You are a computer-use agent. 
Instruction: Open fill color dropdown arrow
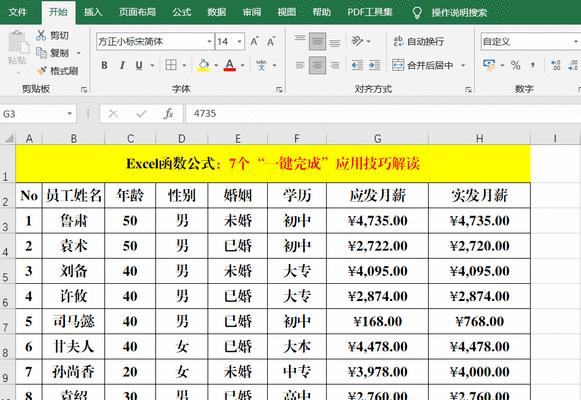216,66
